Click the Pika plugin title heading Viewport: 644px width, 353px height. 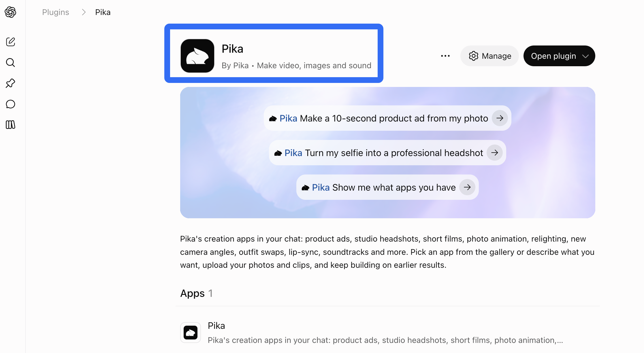pyautogui.click(x=232, y=49)
